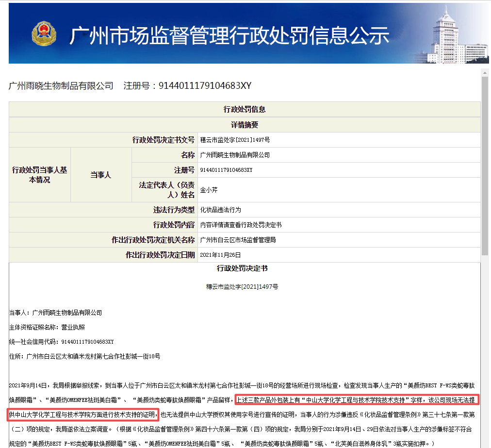Click the 作出行政处罚决定机关名称 label
Viewport: 491px width, 448px height.
pyautogui.click(x=104, y=240)
